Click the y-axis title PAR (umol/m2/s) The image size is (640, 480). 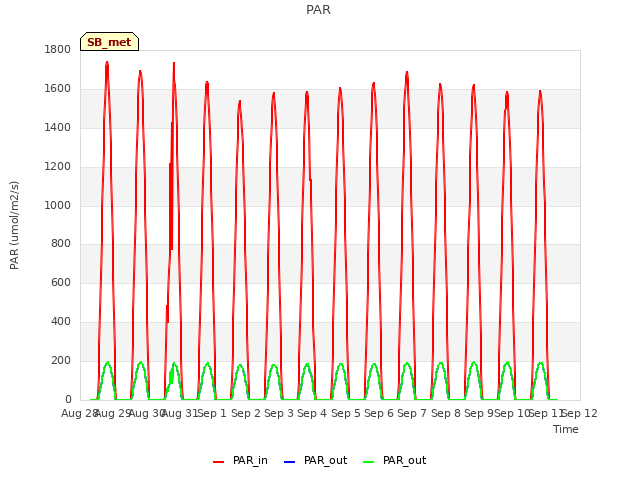(14, 225)
